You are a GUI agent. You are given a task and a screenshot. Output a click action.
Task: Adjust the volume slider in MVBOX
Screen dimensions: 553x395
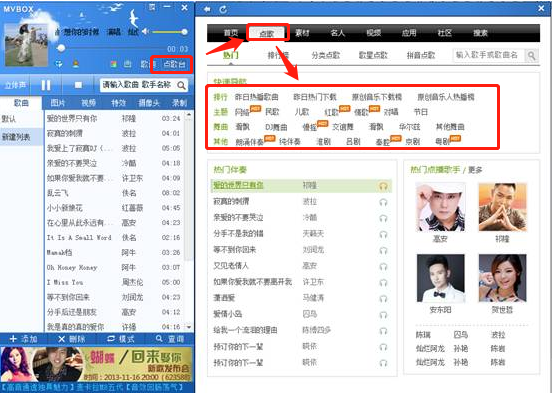click(169, 32)
